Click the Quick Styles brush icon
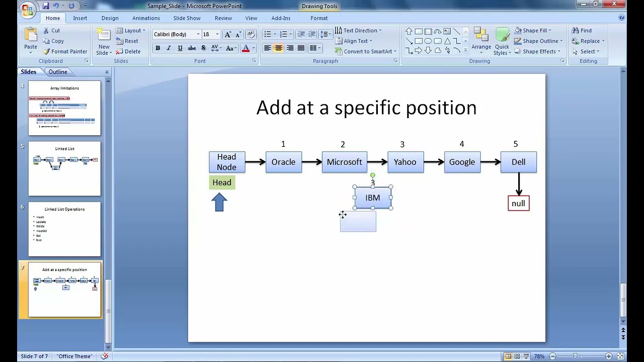 (502, 36)
